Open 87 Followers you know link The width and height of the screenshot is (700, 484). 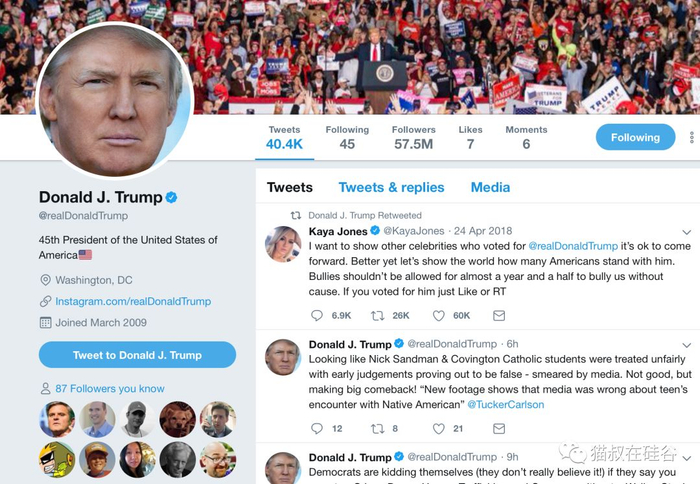(x=110, y=388)
